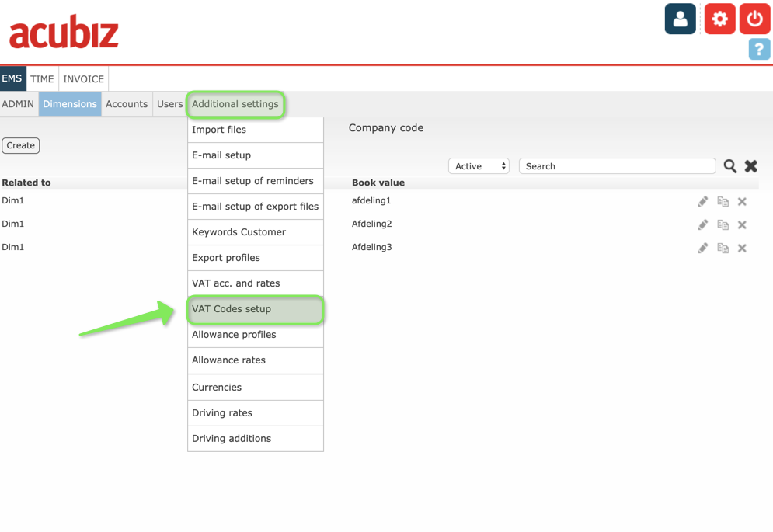Click the Book value column header
This screenshot has height=532, width=773.
pyautogui.click(x=378, y=183)
